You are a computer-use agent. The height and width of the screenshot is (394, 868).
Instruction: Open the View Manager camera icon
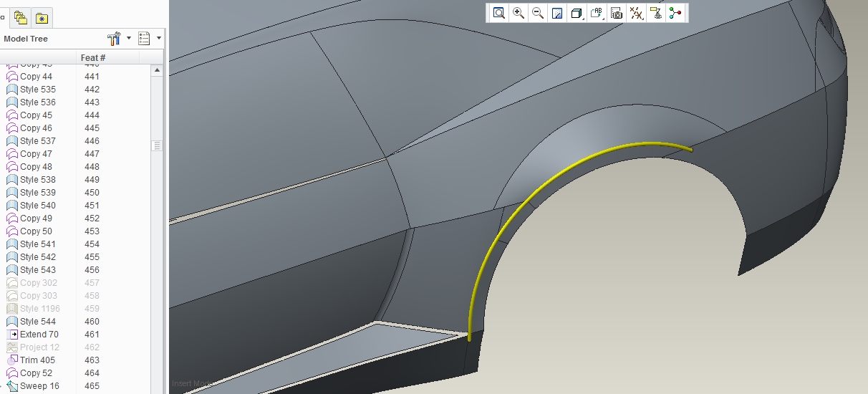tap(616, 13)
